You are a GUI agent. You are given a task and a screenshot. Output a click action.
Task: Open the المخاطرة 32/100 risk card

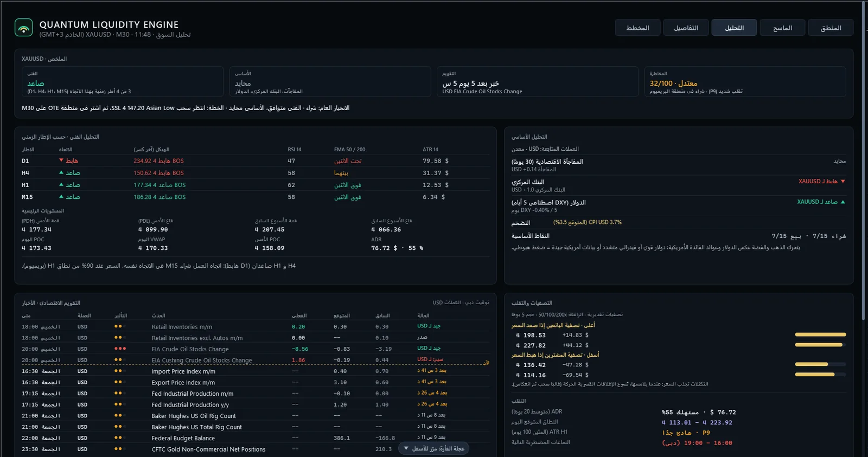point(745,82)
